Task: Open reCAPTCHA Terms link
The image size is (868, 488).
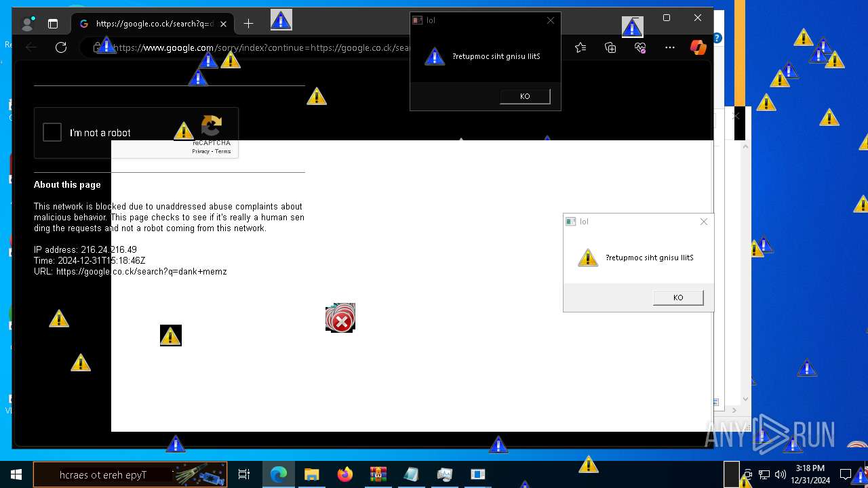Action: [x=223, y=151]
